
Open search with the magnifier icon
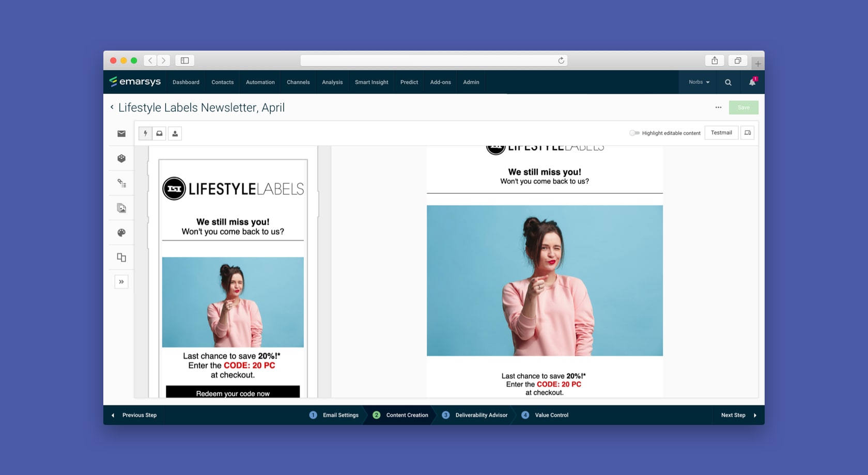click(x=728, y=82)
